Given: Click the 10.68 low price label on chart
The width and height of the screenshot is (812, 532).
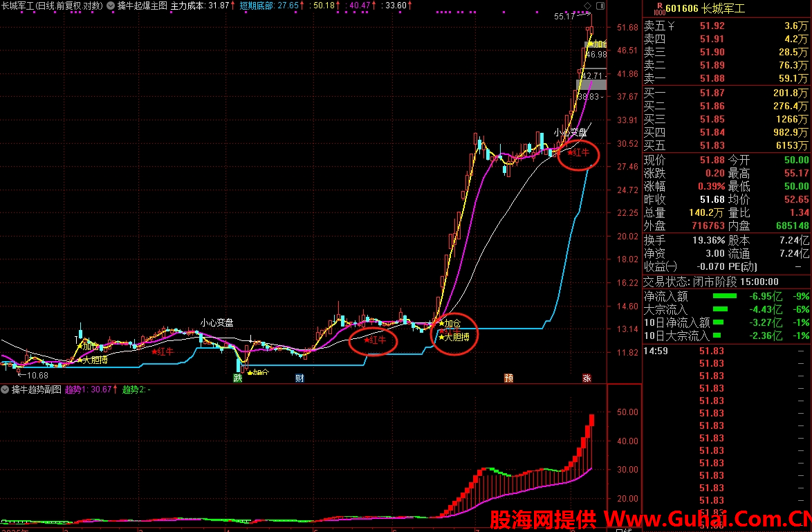Looking at the screenshot, I should tap(37, 376).
